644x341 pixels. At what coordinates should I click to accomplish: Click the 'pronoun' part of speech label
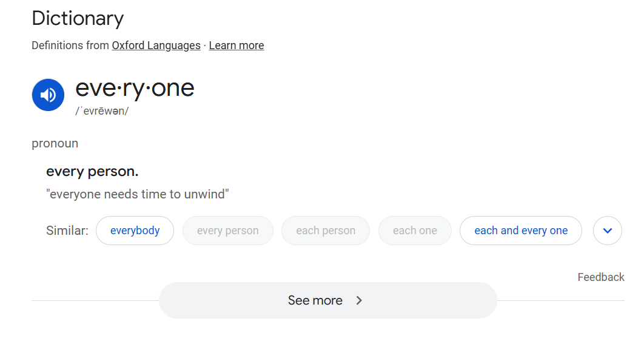point(55,143)
